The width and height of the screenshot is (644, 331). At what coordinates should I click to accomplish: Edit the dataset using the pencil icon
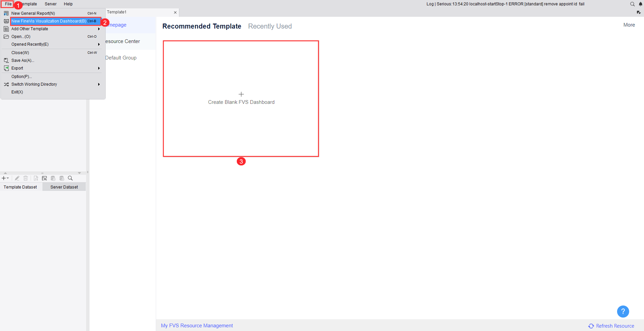[x=17, y=178]
